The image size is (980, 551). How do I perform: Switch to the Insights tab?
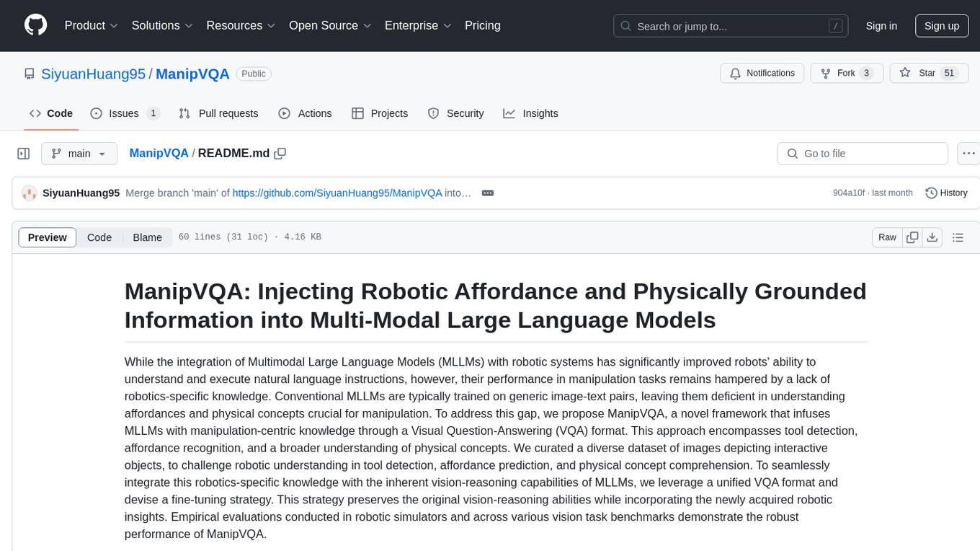pyautogui.click(x=530, y=113)
